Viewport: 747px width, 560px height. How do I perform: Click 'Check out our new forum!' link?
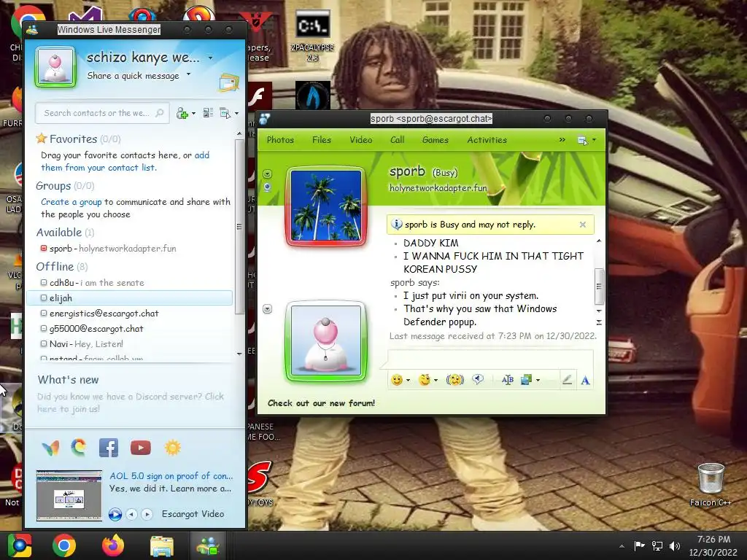[x=321, y=402]
